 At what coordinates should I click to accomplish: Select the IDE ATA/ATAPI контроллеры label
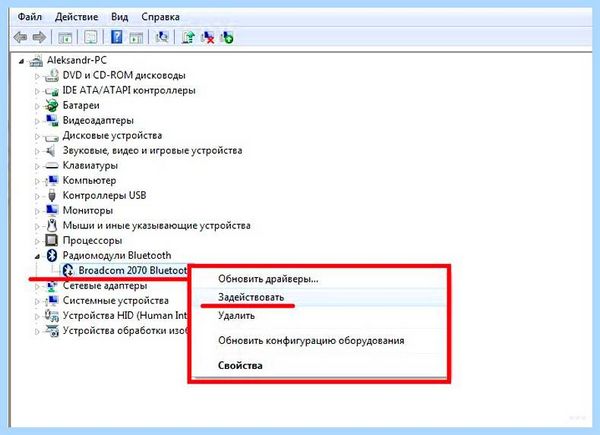pyautogui.click(x=129, y=90)
